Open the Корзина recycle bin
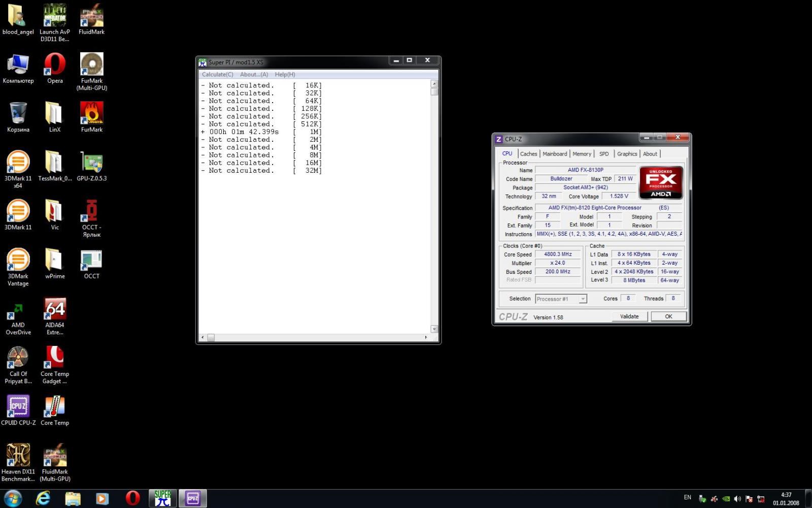The image size is (812, 508). tap(18, 117)
